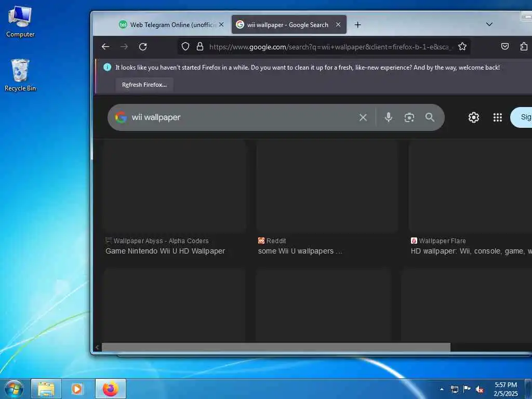Click the muted volume tray icon

tap(480, 389)
